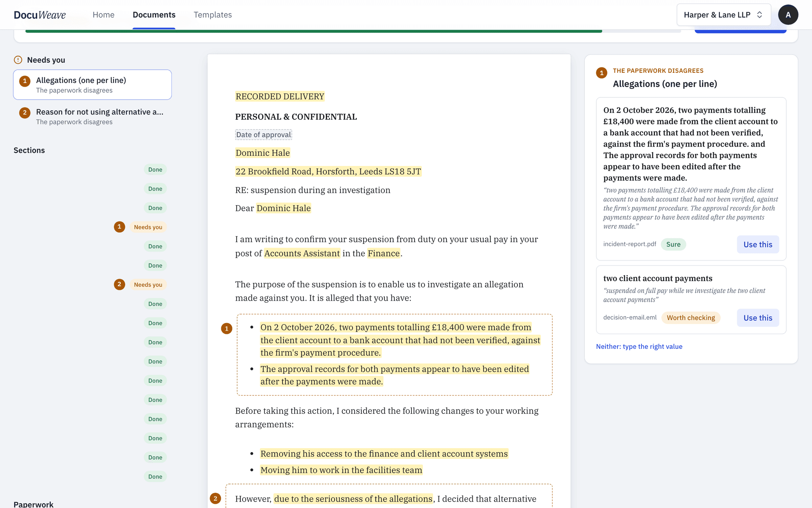Image resolution: width=812 pixels, height=508 pixels.
Task: Click the DocuWeave logo
Action: click(x=40, y=15)
